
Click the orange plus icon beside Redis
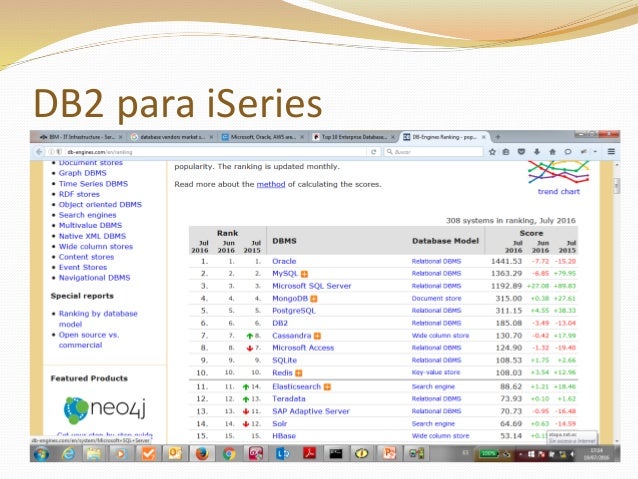pos(299,373)
